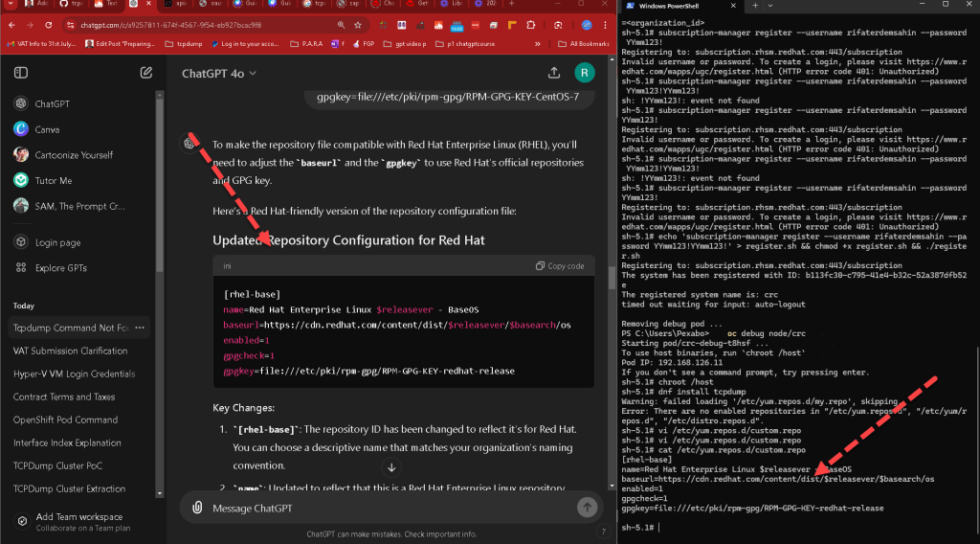980x544 pixels.
Task: Open TCPDump Cluster Extraction chat
Action: pos(69,488)
